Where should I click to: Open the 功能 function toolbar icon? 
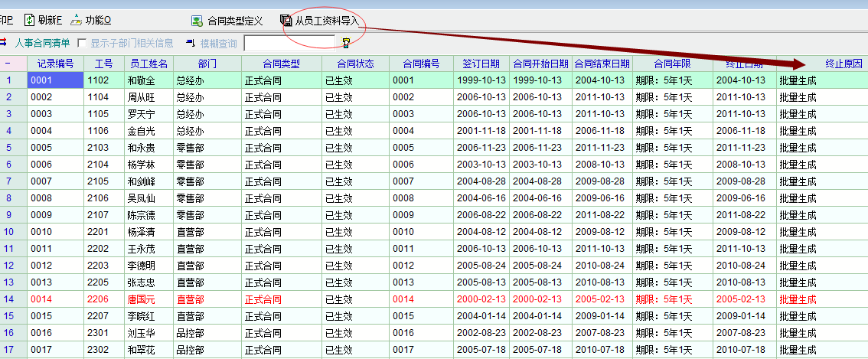pos(77,20)
